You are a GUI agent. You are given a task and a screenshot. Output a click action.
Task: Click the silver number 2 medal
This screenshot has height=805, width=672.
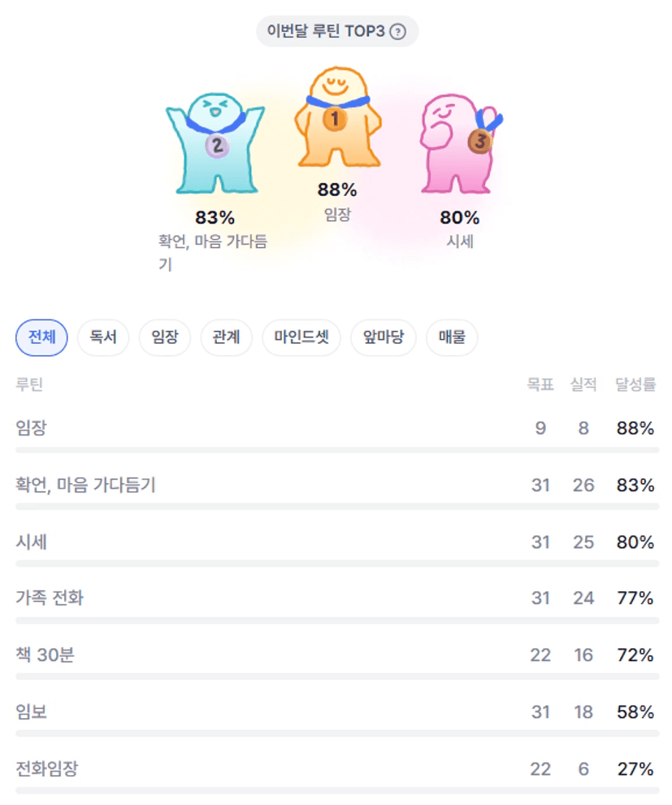click(216, 146)
